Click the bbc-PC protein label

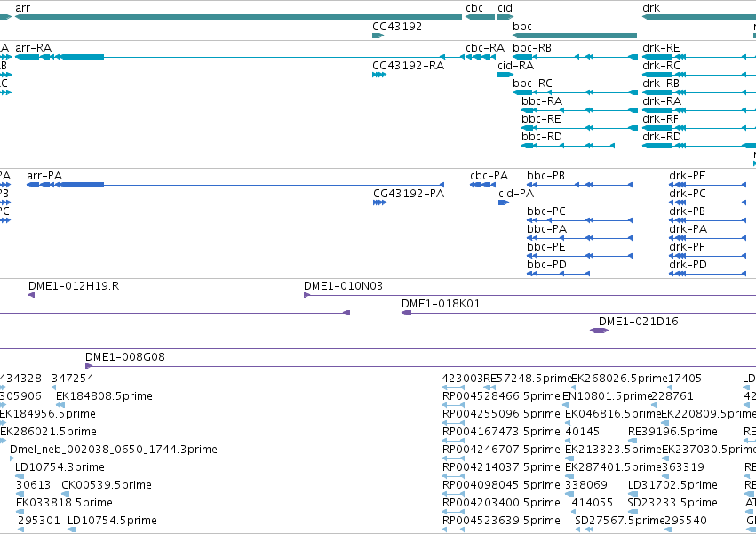coord(546,211)
